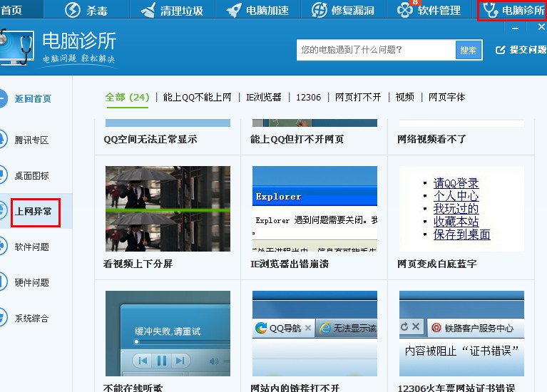Open the IE浏览器出错崩溃 thumbnail
The image size is (547, 392).
[x=315, y=209]
